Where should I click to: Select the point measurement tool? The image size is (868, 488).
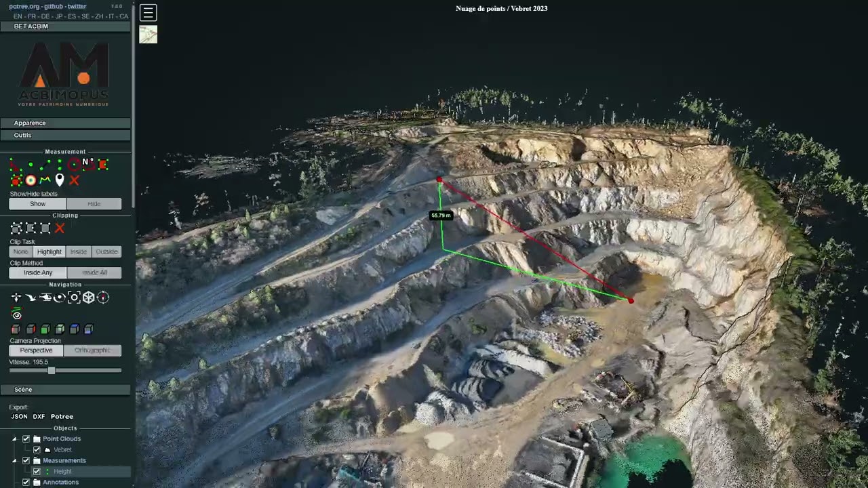[x=31, y=164]
